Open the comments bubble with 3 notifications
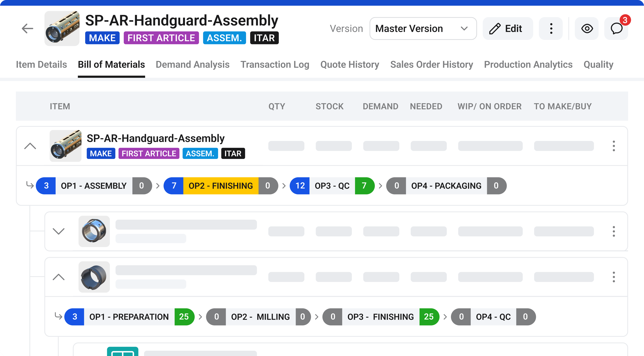Screen dimensions: 644x356 pos(616,28)
